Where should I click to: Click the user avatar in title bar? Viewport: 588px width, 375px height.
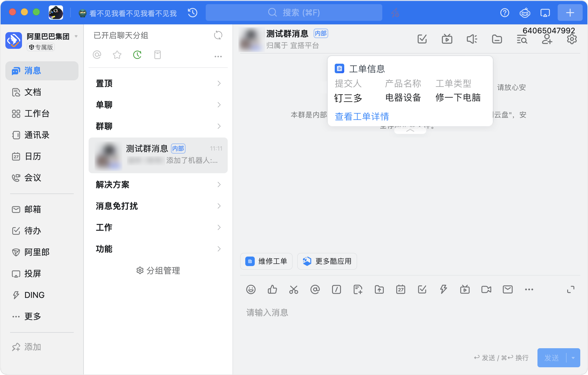click(x=56, y=12)
